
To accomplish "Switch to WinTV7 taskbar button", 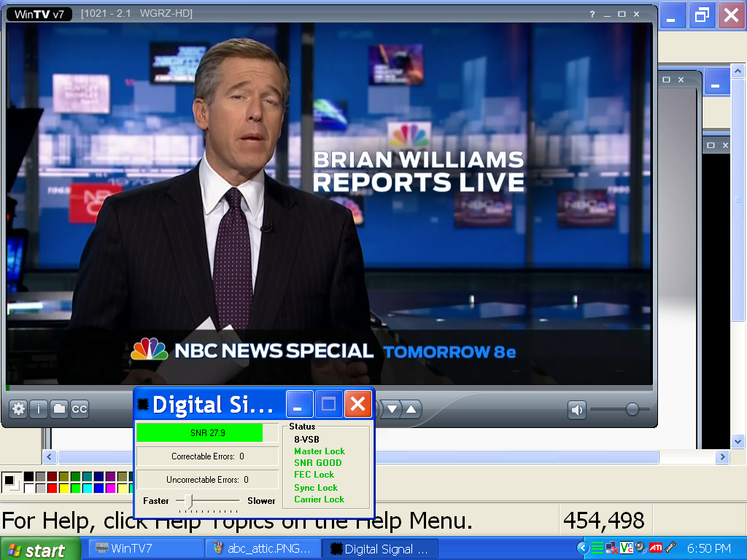I will coord(145,548).
